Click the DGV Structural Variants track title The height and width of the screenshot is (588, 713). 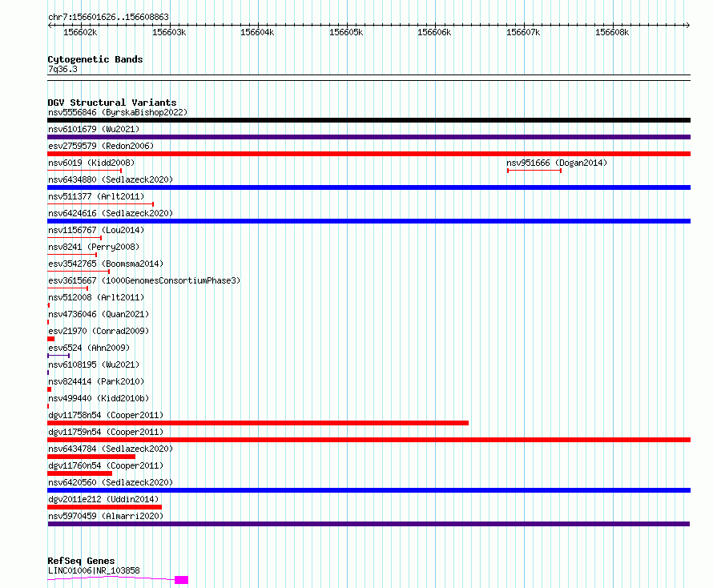click(112, 103)
